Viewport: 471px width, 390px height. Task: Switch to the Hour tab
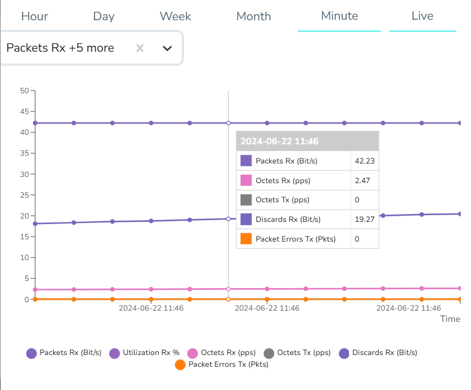[34, 16]
